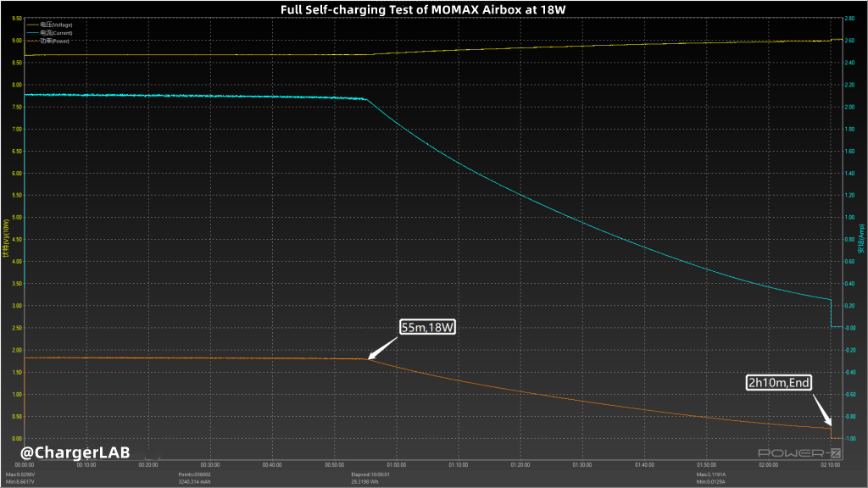Click the Max:9.0298V readout

(20, 474)
